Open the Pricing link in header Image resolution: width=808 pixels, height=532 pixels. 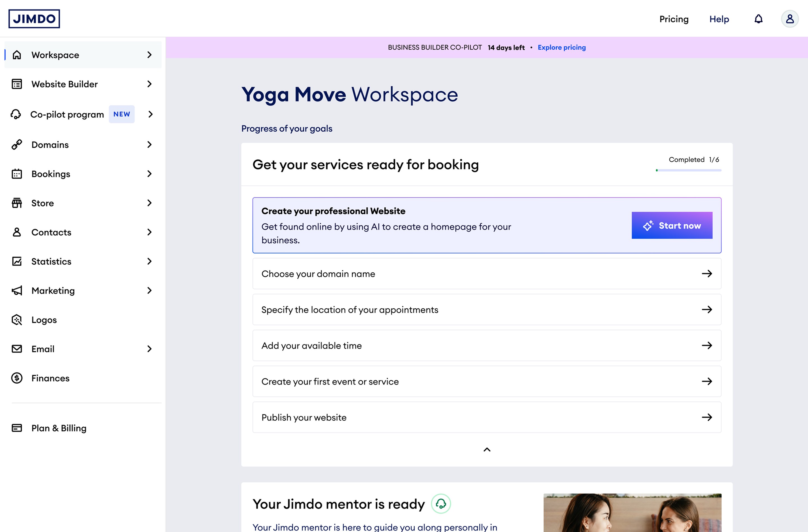(674, 19)
